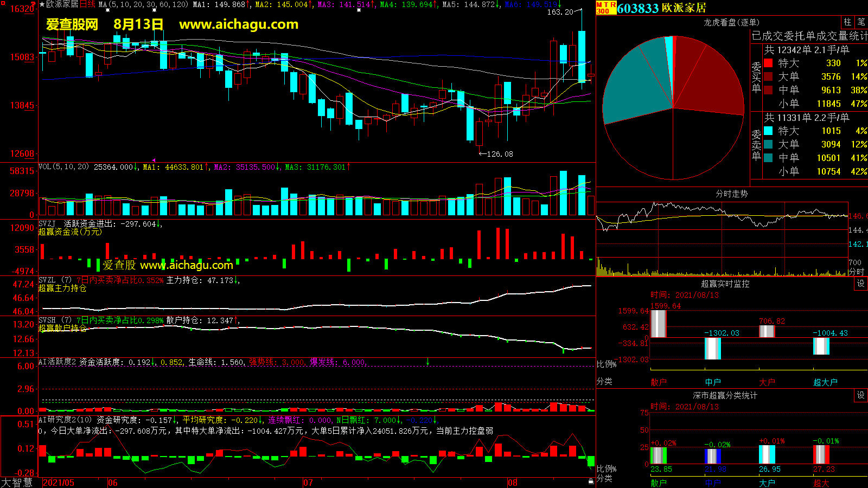868x488 pixels.
Task: Click the MA(5,10,20,30,60,120) indicator label
Action: point(143,4)
